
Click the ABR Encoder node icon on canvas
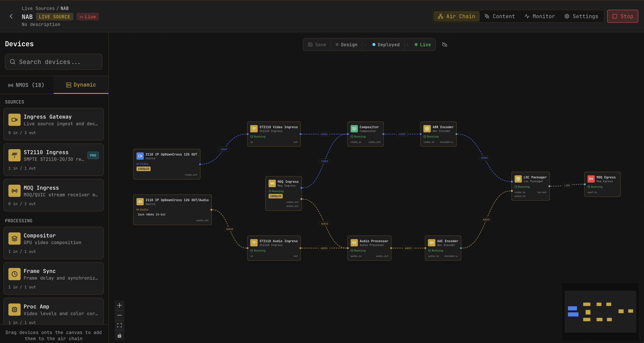point(427,129)
